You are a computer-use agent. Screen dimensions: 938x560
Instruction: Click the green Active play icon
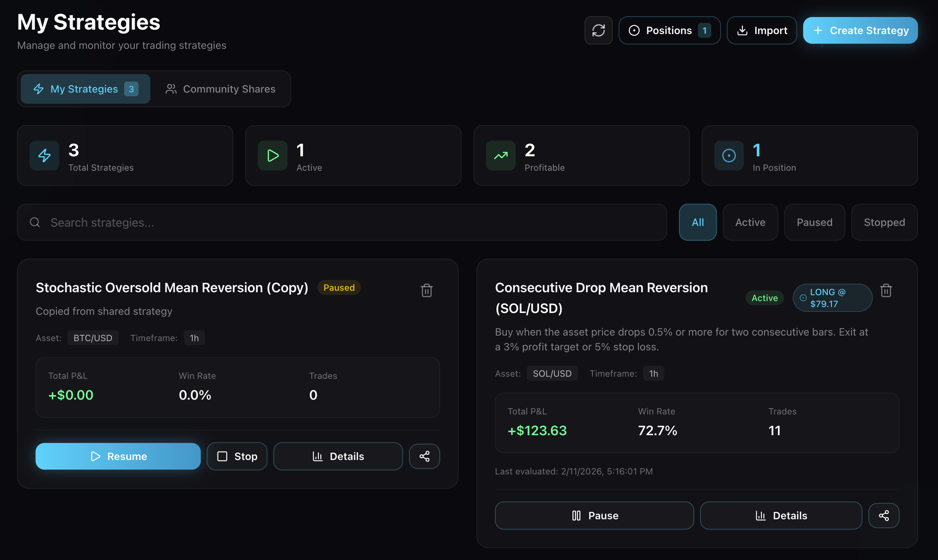click(x=273, y=156)
